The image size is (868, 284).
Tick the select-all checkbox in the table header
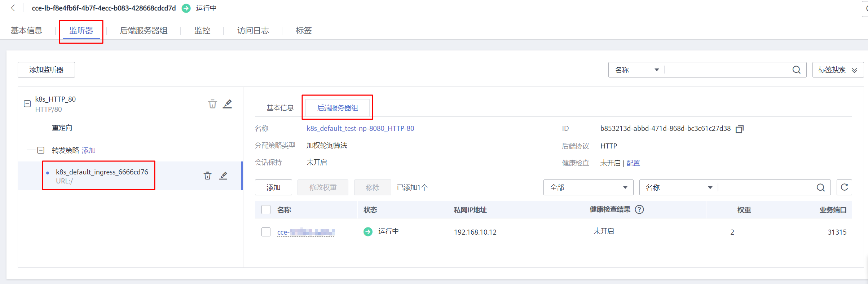266,210
